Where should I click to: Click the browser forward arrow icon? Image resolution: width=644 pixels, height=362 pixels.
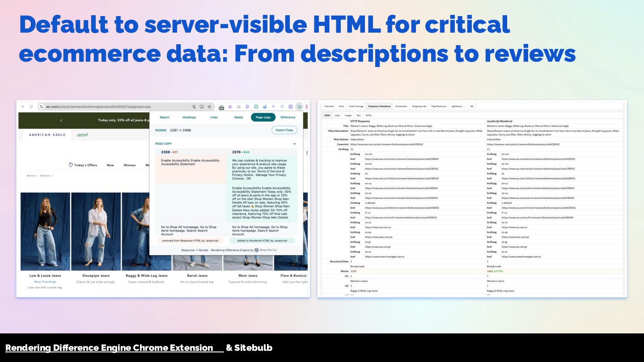tap(22, 107)
